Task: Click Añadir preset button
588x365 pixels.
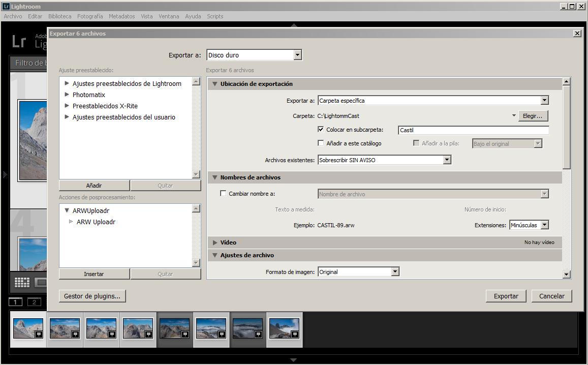Action: (x=94, y=186)
